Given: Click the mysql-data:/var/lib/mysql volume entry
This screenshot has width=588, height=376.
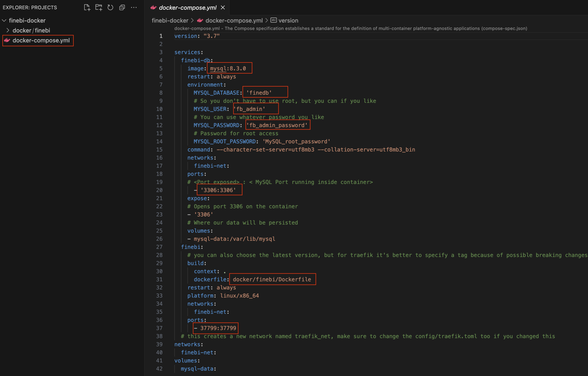Looking at the screenshot, I should click(x=234, y=239).
